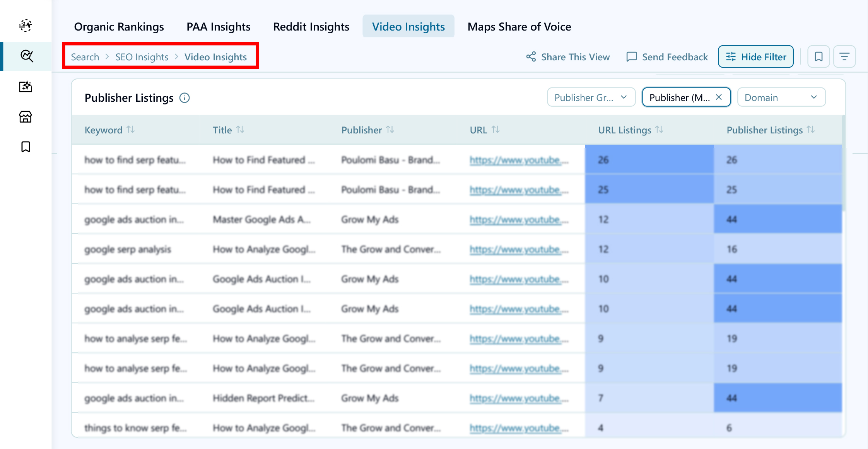Click the Publisher Listings info icon
The width and height of the screenshot is (868, 449).
(185, 98)
